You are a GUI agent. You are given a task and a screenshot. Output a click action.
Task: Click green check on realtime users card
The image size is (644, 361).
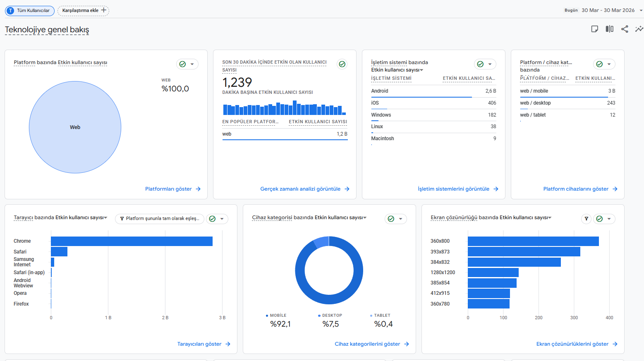pos(342,64)
